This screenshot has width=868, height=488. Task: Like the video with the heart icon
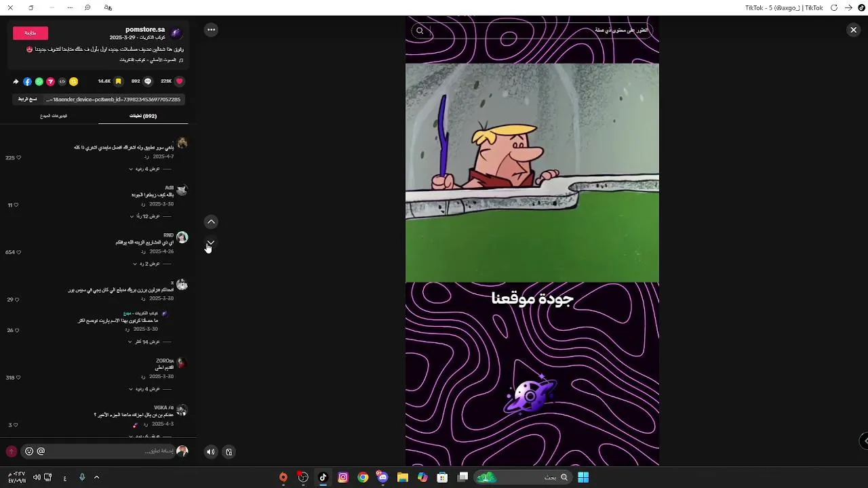click(x=179, y=81)
